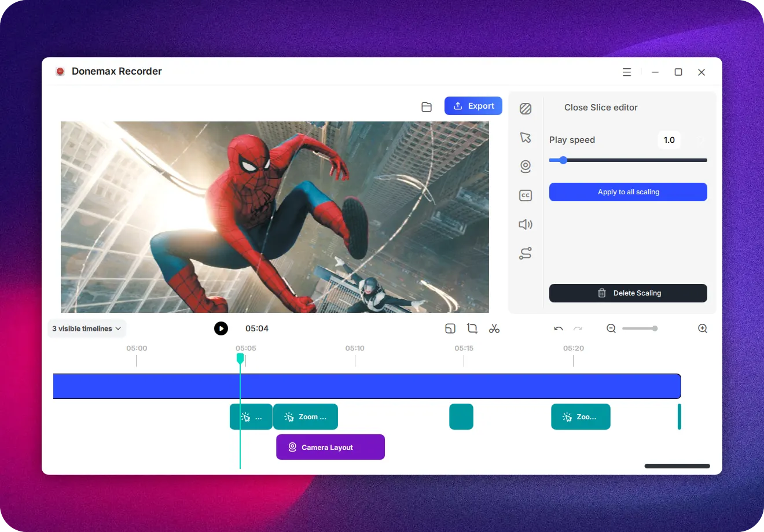Viewport: 764px width, 532px height.
Task: Click the blue main video track
Action: (x=367, y=386)
